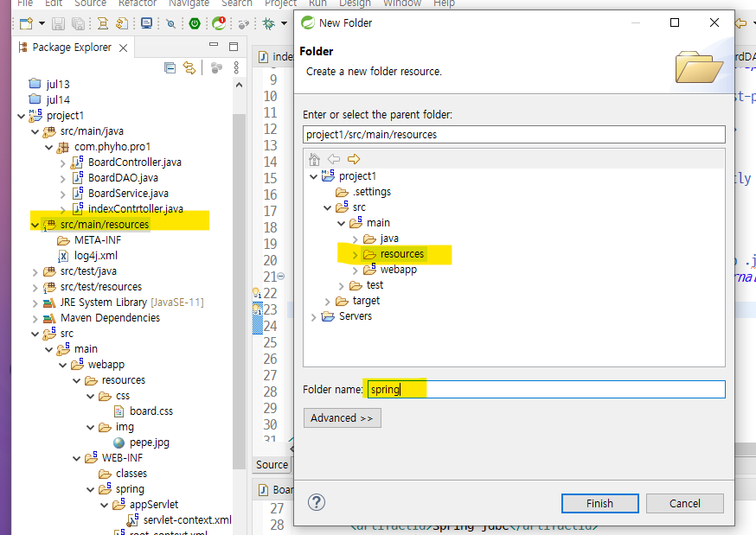Image resolution: width=756 pixels, height=535 pixels.
Task: Click the dialog Help question icon
Action: pos(317,502)
